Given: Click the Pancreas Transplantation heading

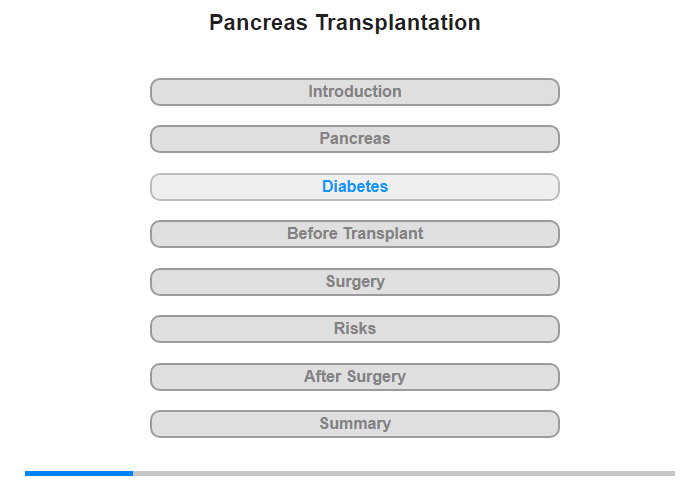Looking at the screenshot, I should tap(345, 22).
